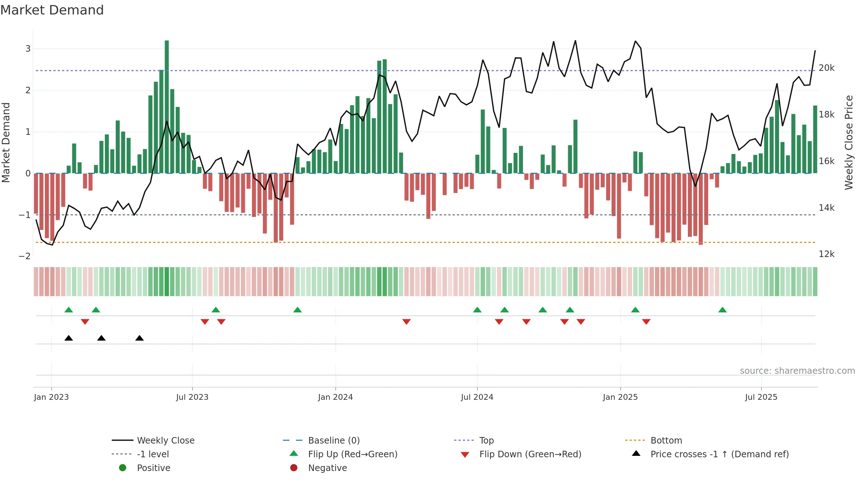The height and width of the screenshot is (488, 868).
Task: Toggle Baseline (0) legend entry
Action: [321, 440]
